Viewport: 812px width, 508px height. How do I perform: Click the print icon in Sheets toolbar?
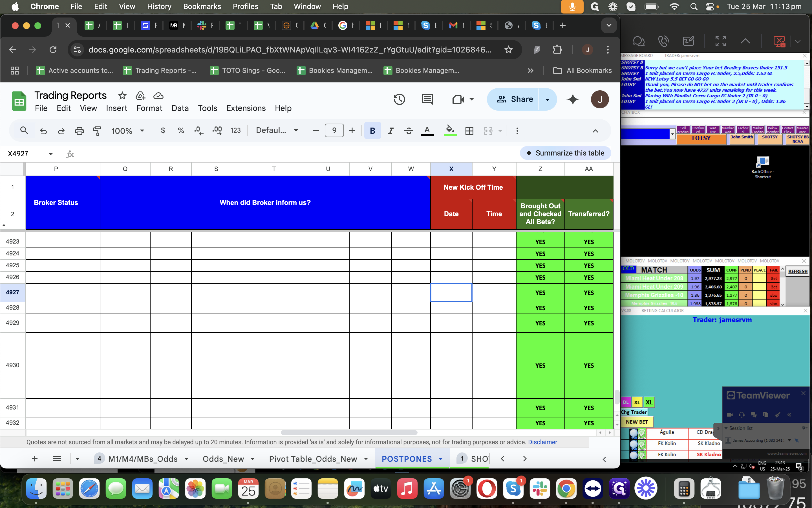[79, 131]
